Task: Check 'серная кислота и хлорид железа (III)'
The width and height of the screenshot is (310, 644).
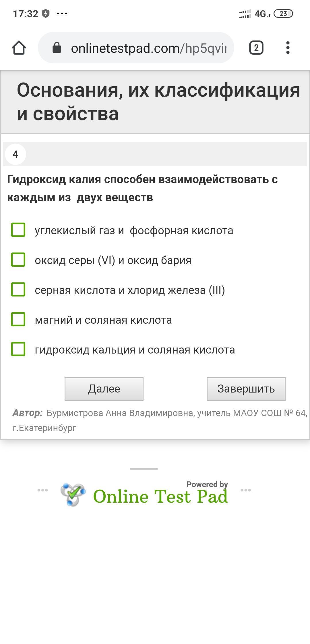Action: coord(18,290)
